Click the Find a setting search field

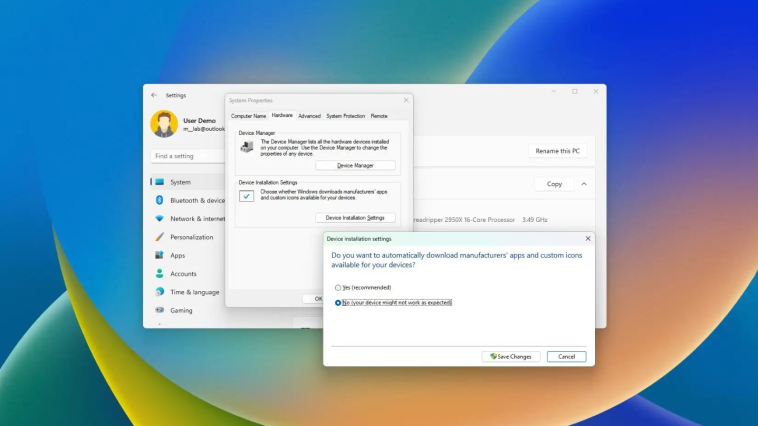pyautogui.click(x=188, y=156)
